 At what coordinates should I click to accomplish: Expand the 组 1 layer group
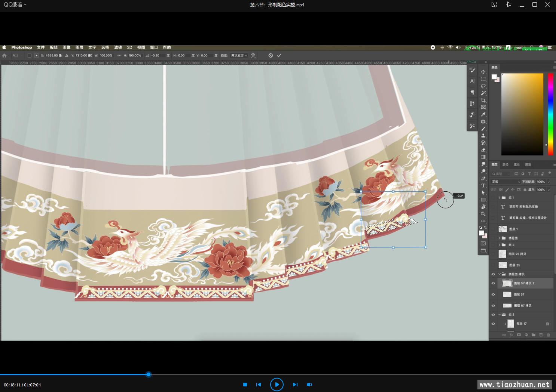point(499,198)
